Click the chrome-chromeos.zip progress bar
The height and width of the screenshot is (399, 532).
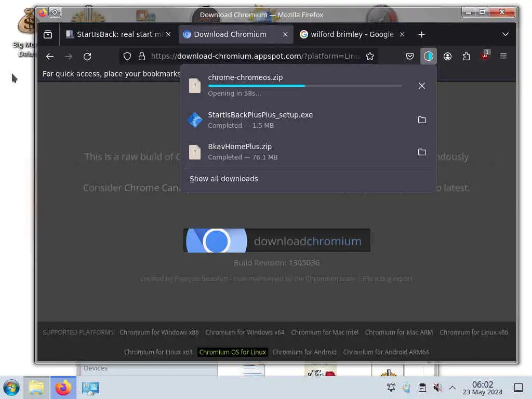tap(305, 86)
